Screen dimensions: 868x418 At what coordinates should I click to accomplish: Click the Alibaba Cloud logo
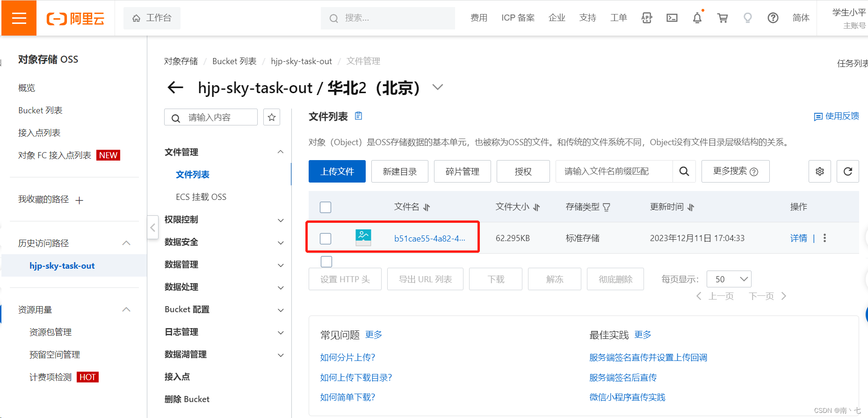(75, 18)
